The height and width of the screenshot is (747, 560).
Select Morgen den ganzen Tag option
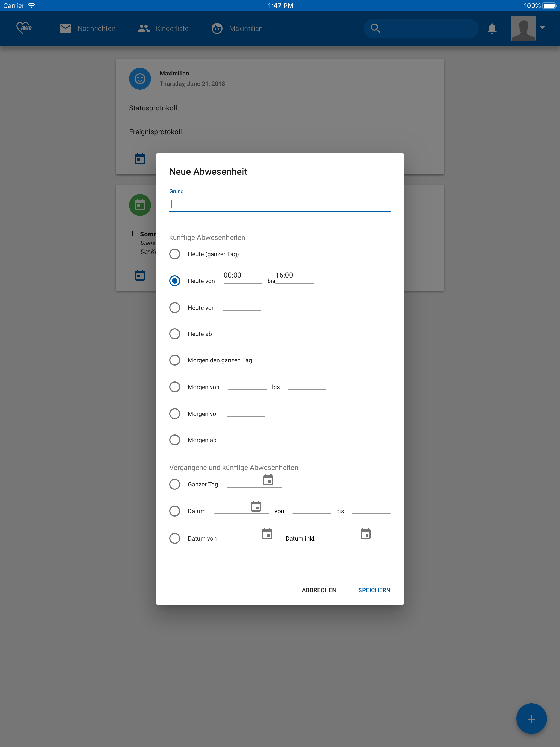tap(175, 360)
